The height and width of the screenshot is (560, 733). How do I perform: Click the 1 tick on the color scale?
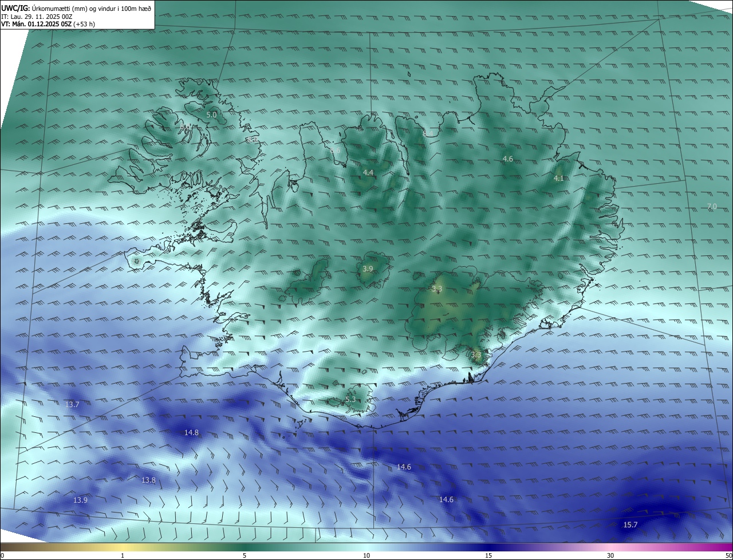(x=123, y=556)
